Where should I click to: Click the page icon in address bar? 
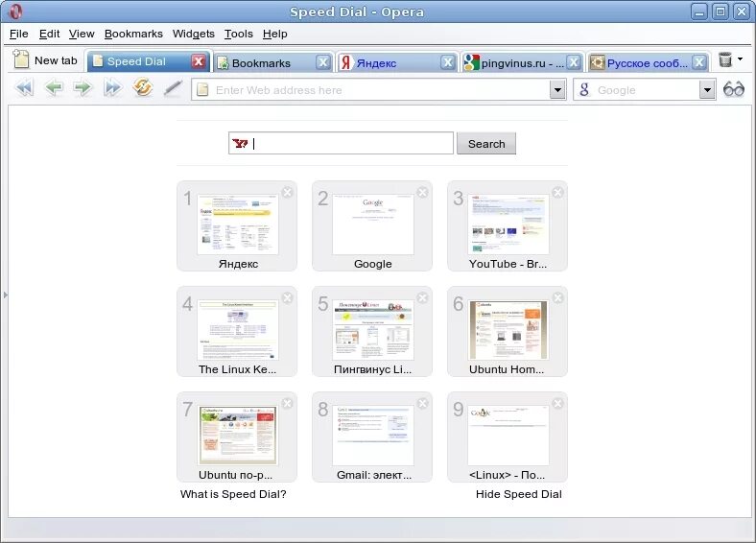click(202, 89)
